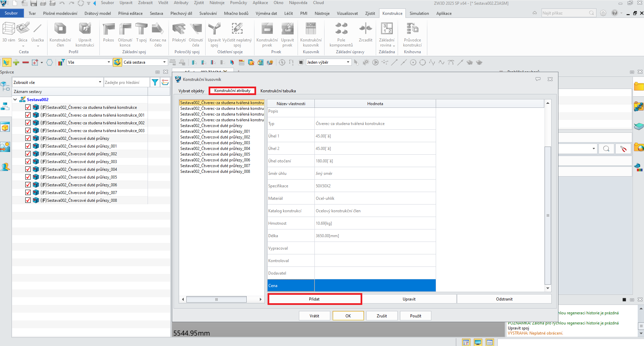Click the vertical scrollbar of the properties table
Image resolution: width=644 pixels, height=346 pixels.
click(x=548, y=216)
